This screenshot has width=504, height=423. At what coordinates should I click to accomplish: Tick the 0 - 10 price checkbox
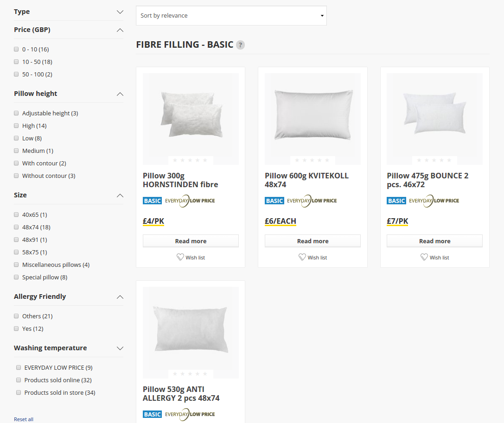(16, 49)
